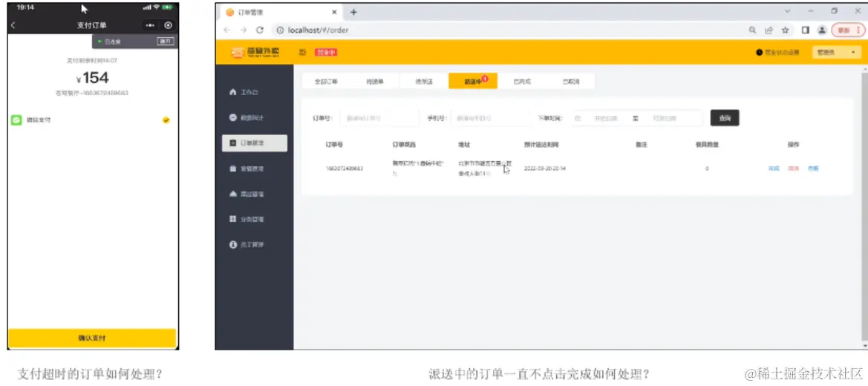
Task: Click the browser page vertical scrollbar
Action: pos(865,208)
